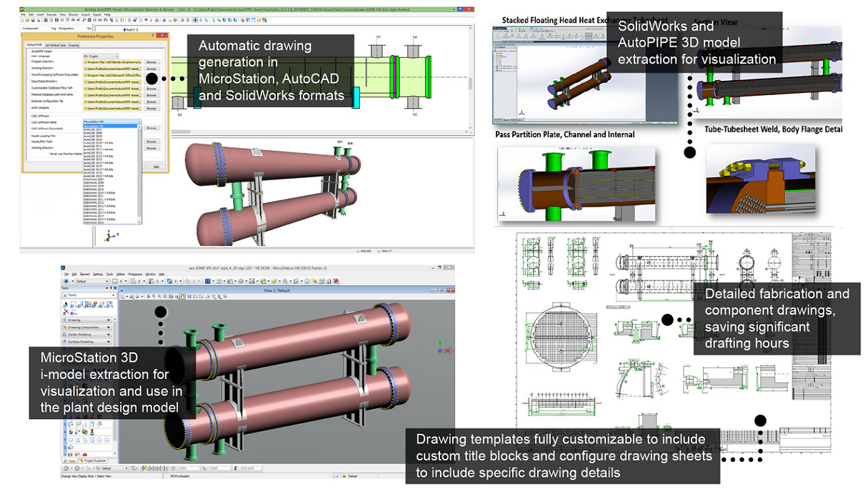Switch to Project Explorer tab in MicroStation

pos(94,461)
